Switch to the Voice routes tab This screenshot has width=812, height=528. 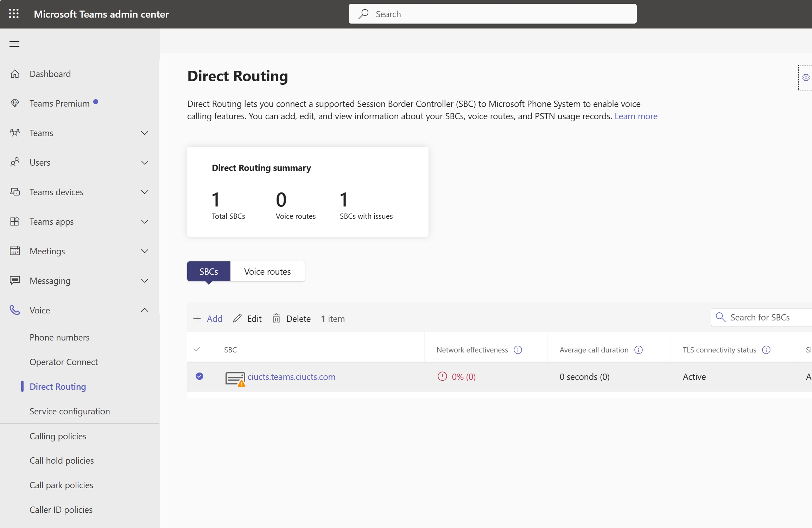[267, 271]
